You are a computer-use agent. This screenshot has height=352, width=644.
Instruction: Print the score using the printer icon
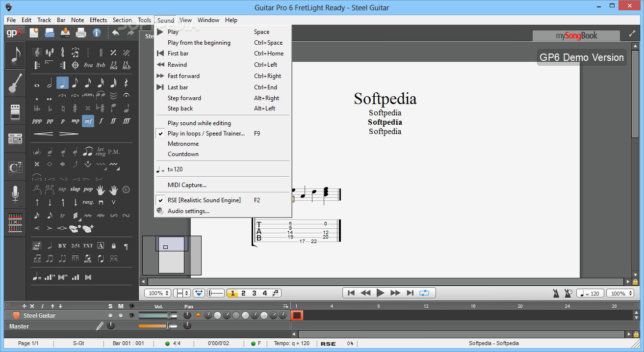(81, 33)
